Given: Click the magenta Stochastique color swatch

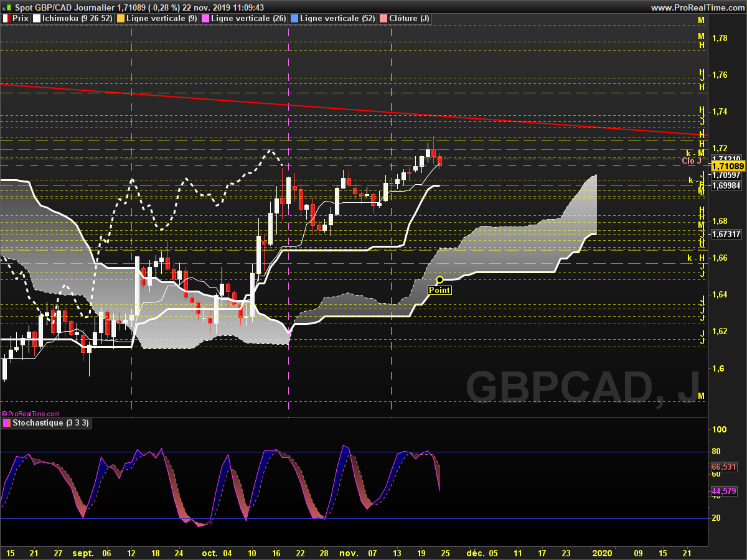Looking at the screenshot, I should [x=7, y=423].
